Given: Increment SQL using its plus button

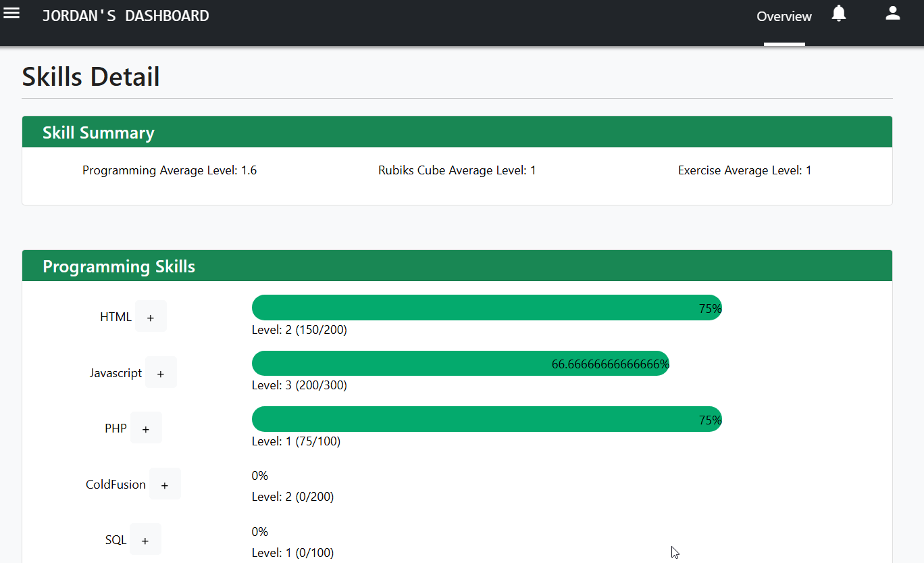Looking at the screenshot, I should point(145,540).
